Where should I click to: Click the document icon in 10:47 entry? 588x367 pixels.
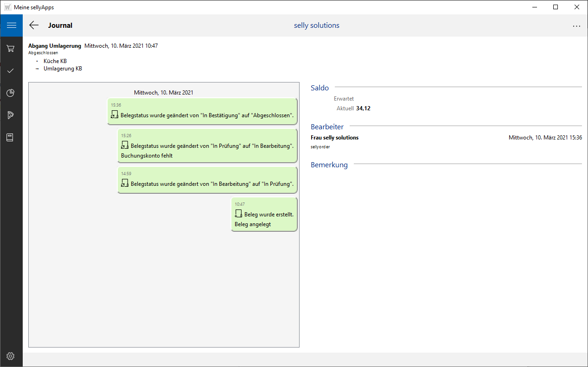tap(238, 214)
